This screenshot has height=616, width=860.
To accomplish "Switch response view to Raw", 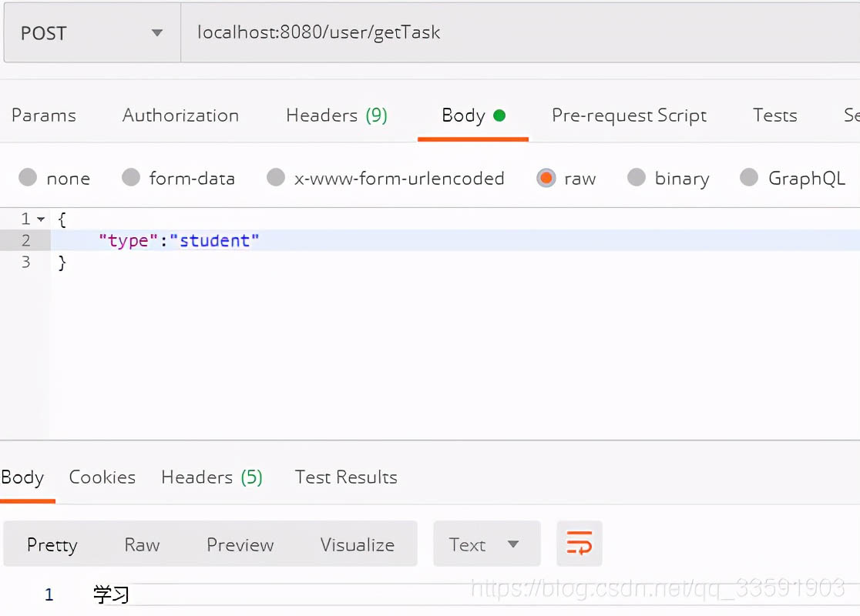I will (x=142, y=544).
